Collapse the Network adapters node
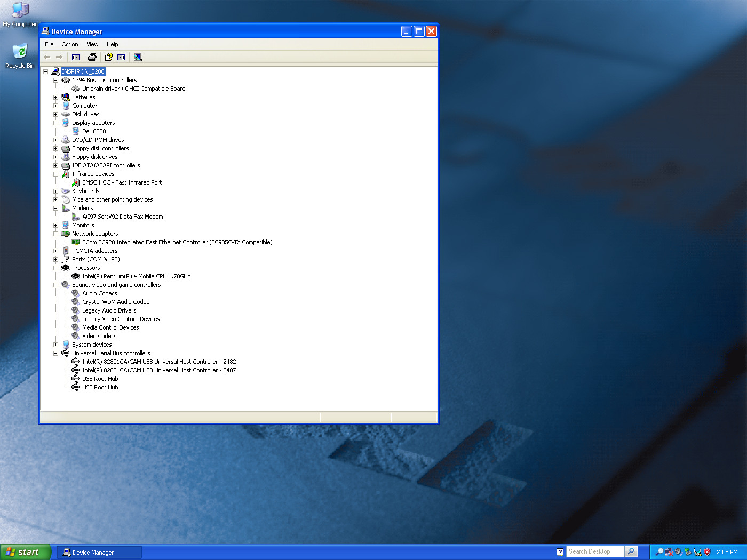Screen dimensions: 747x560 point(55,234)
